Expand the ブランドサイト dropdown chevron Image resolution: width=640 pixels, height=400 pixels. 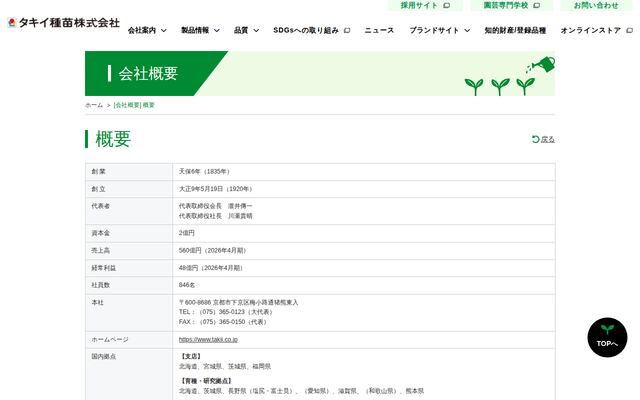click(467, 31)
